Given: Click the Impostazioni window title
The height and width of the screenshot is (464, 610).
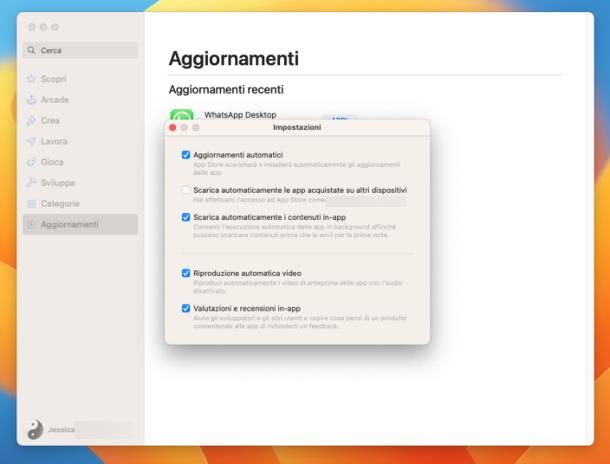Looking at the screenshot, I should 297,127.
